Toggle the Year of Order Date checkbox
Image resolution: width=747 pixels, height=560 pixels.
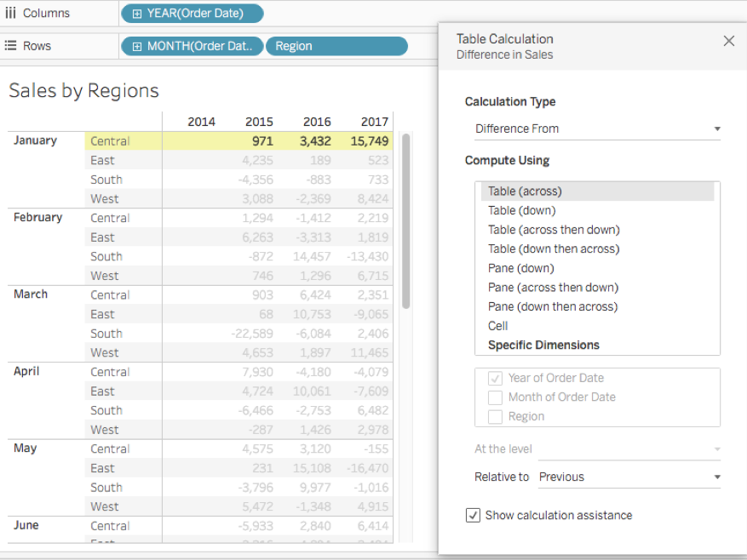[495, 378]
